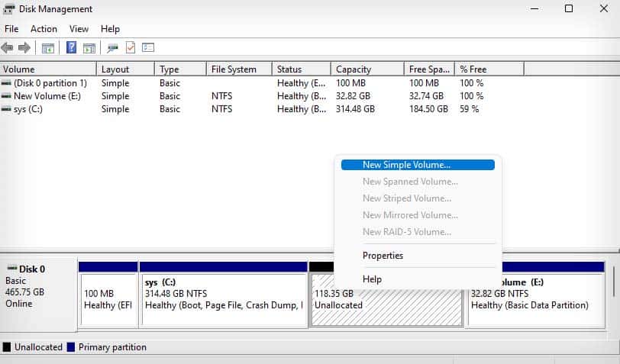Click the Connect/Refresh disk toolbar icon
This screenshot has height=364, width=620.
(112, 48)
